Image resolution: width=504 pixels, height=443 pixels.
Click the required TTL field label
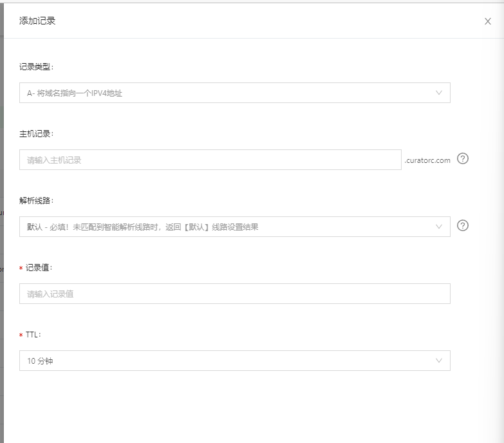click(34, 335)
